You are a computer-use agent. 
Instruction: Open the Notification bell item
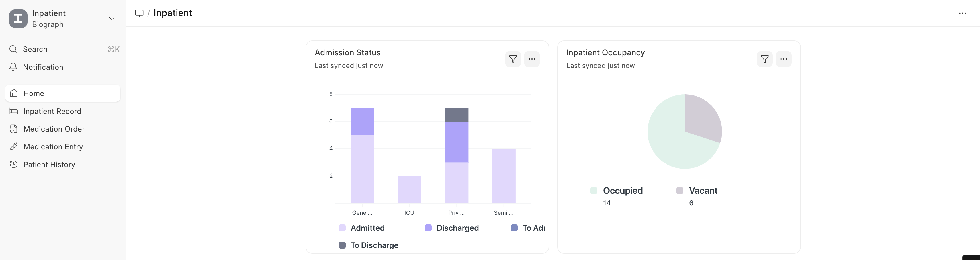[x=43, y=67]
